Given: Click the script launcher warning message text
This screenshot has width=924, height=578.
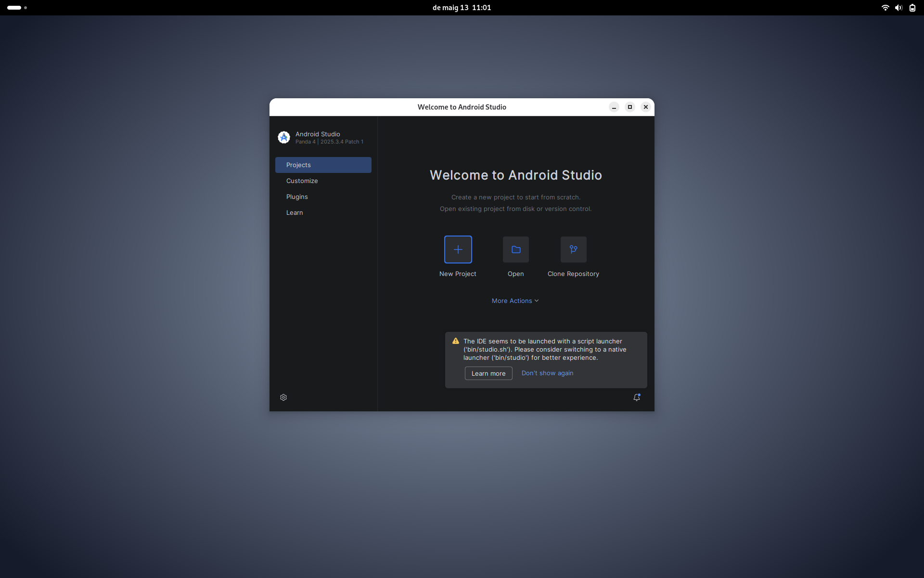Looking at the screenshot, I should [x=545, y=349].
